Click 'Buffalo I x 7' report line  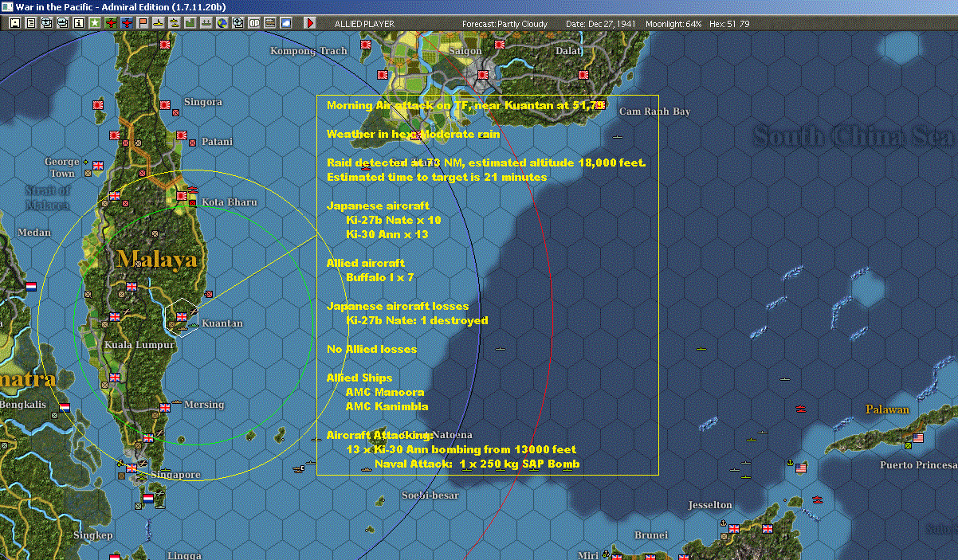point(379,277)
